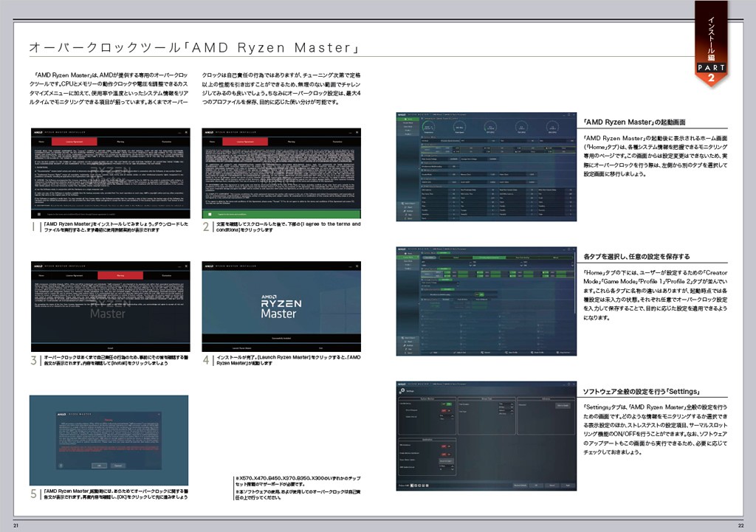Click Discard in Creator Mode bottom bar
The height and width of the screenshot is (532, 756).
(x=486, y=353)
